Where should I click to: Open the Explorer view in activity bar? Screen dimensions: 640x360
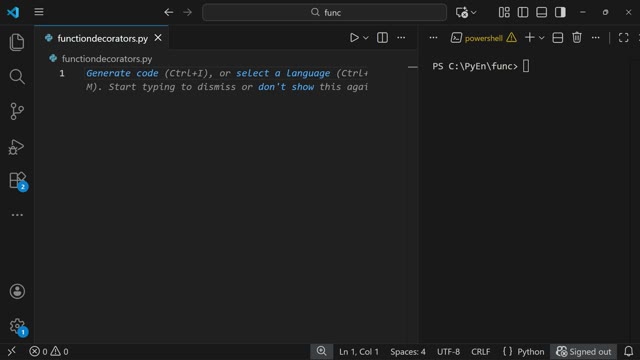(x=17, y=42)
